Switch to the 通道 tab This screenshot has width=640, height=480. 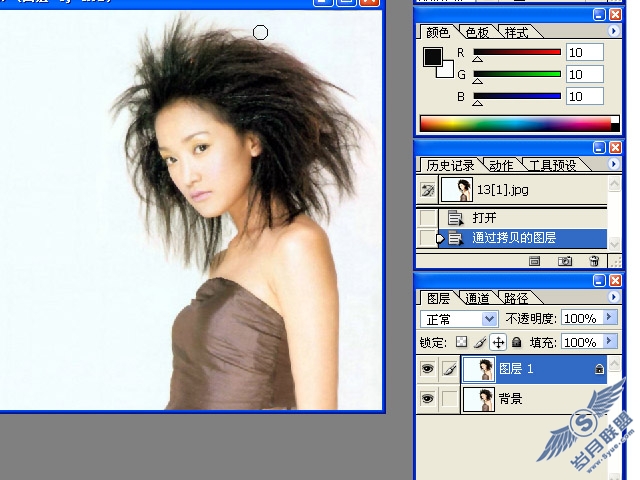tap(477, 298)
